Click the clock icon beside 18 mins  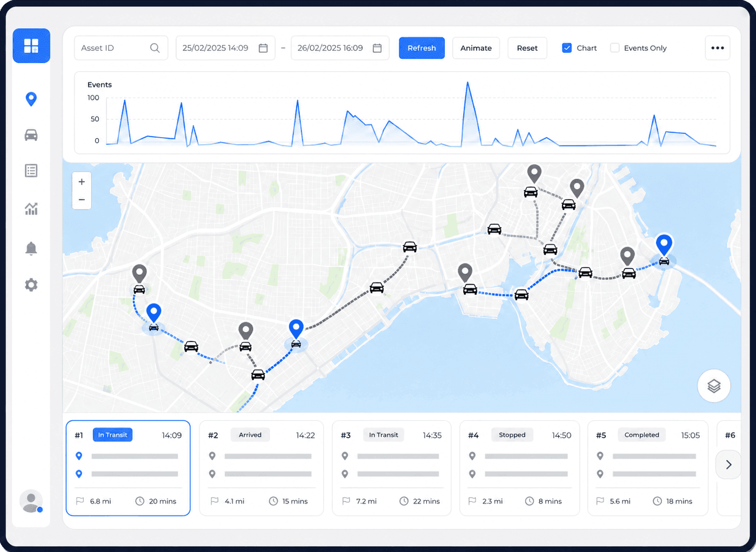click(x=657, y=501)
